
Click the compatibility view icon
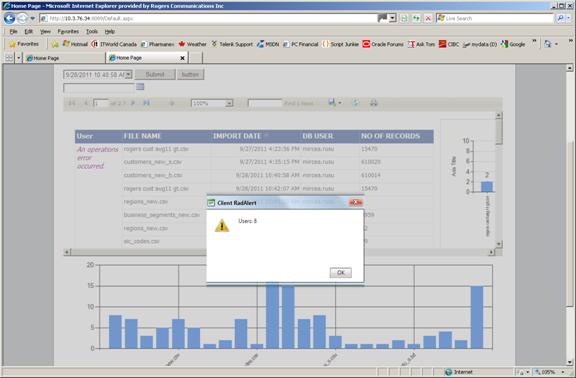pos(404,18)
